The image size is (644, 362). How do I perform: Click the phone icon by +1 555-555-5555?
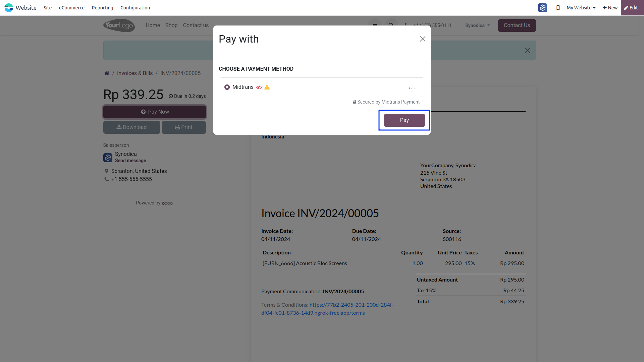click(107, 179)
